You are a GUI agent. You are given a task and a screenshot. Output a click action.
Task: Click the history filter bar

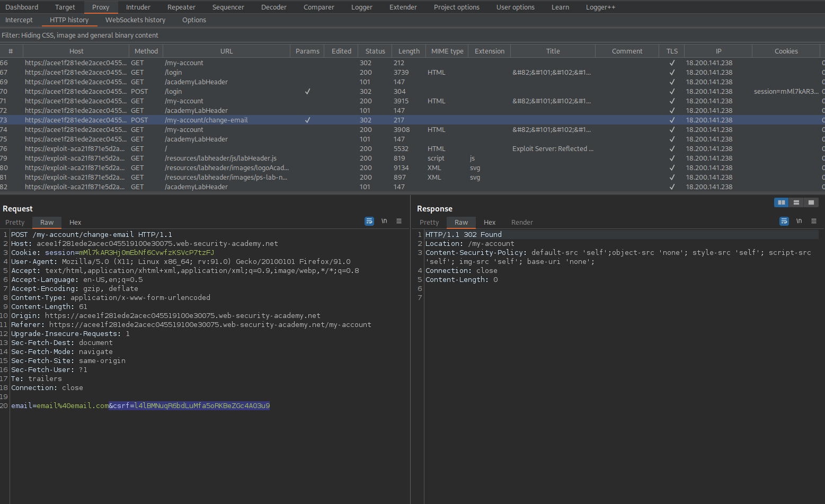(412, 35)
